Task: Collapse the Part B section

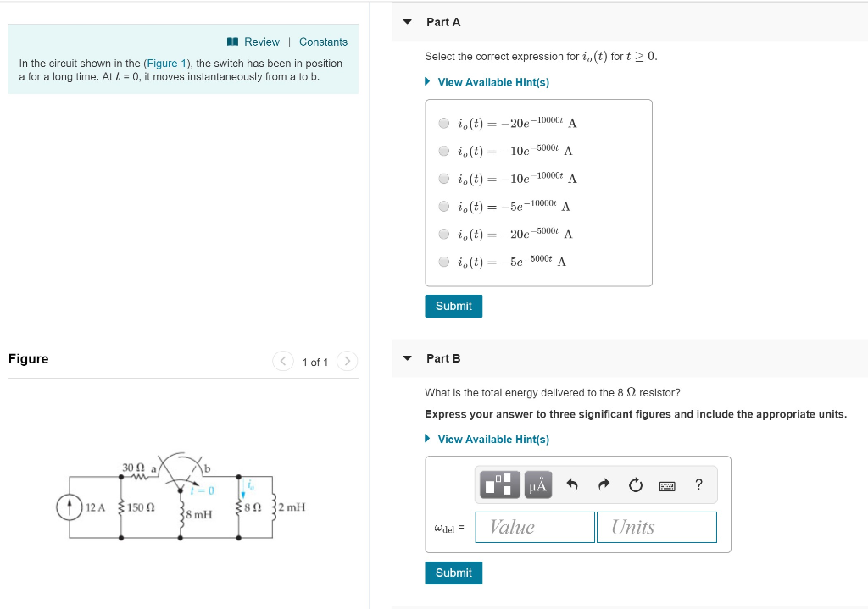Action: coord(406,357)
